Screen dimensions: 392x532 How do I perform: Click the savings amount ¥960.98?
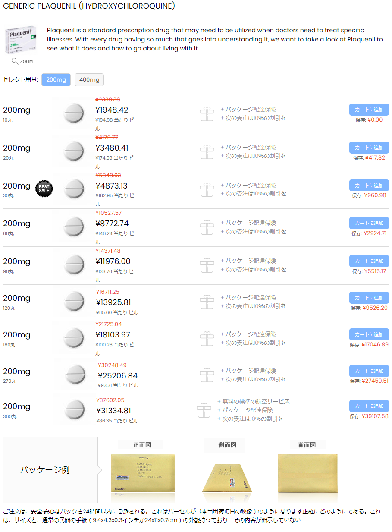coord(375,195)
